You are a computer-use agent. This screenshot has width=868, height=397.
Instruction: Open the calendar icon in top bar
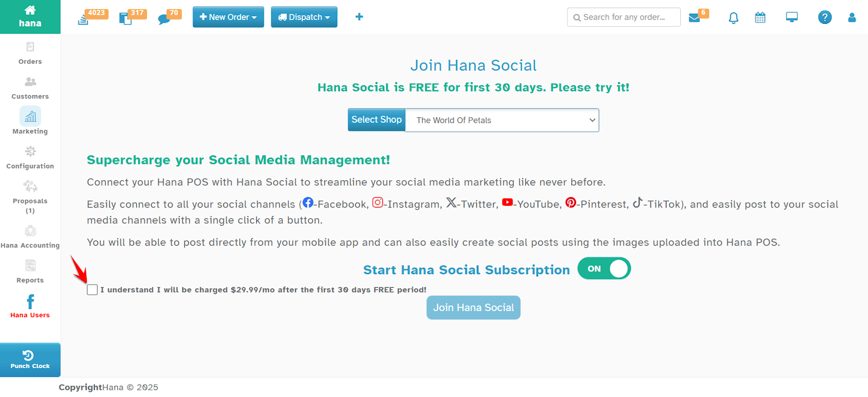[760, 17]
